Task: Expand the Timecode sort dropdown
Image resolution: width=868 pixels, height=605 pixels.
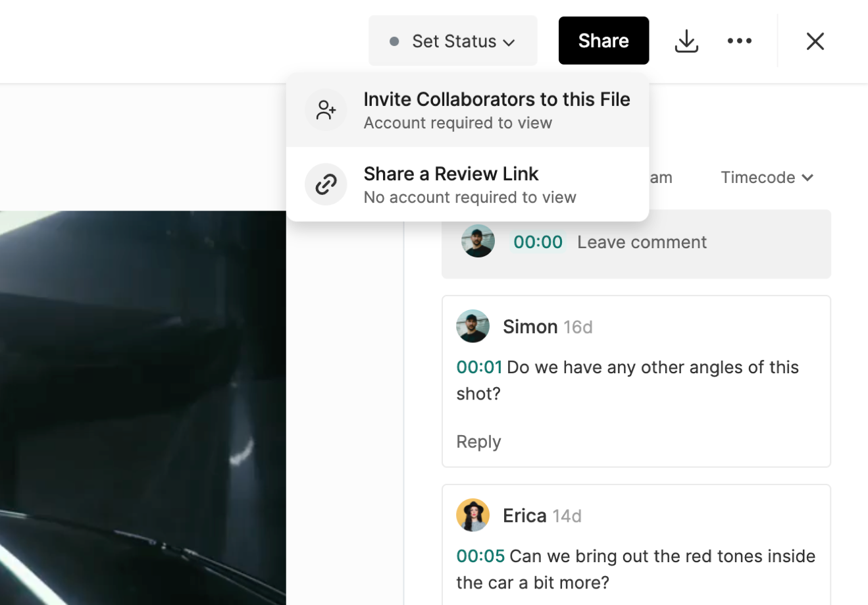Action: coord(767,178)
